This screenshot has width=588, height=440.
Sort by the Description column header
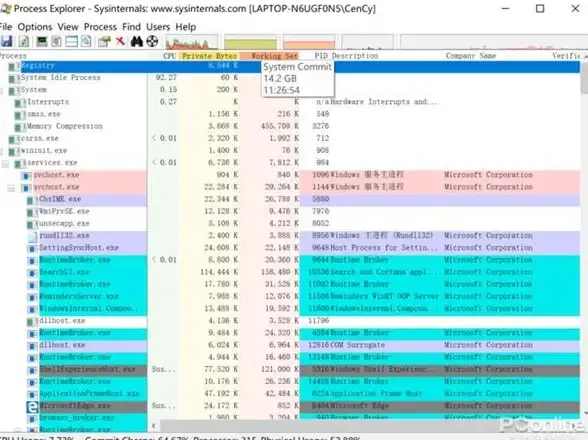tap(355, 56)
